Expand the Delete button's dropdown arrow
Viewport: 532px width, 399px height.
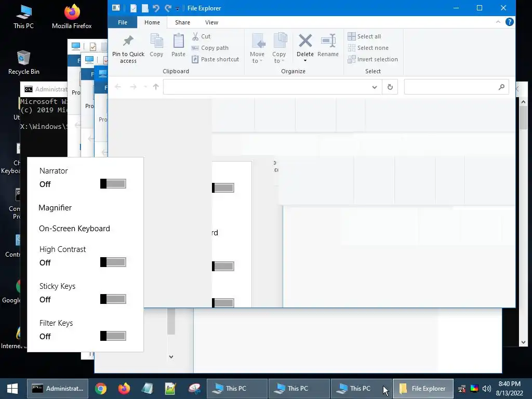[305, 61]
